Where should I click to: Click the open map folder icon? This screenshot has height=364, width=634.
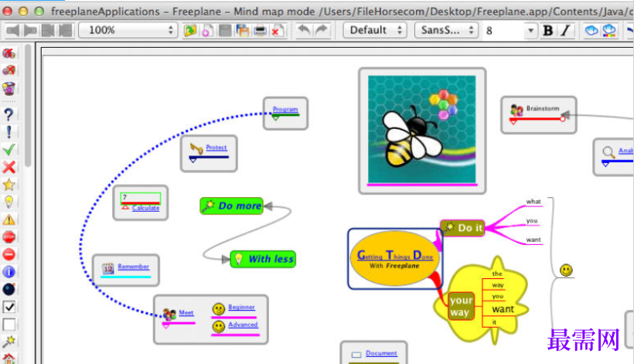click(189, 30)
